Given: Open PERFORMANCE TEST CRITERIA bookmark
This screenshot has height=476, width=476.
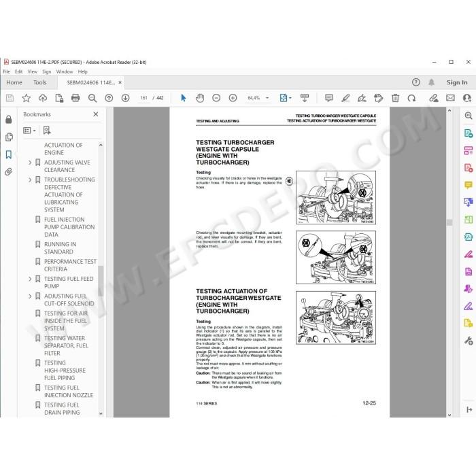Looking at the screenshot, I should pos(70,265).
